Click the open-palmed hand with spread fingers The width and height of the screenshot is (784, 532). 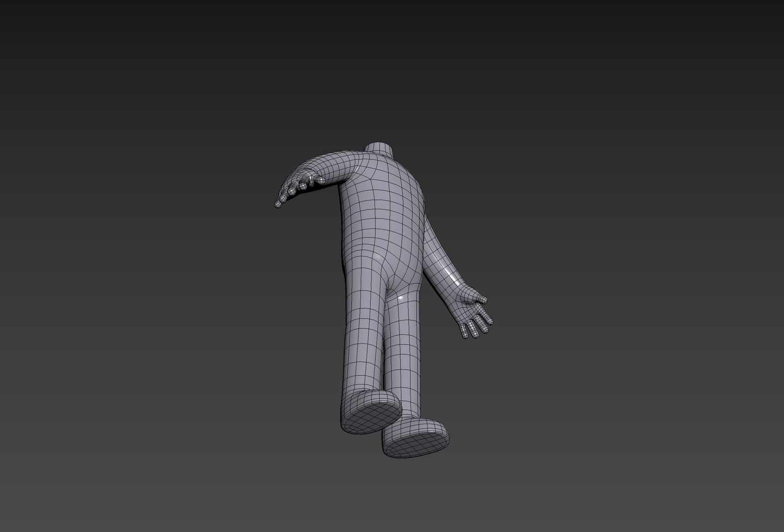click(474, 312)
